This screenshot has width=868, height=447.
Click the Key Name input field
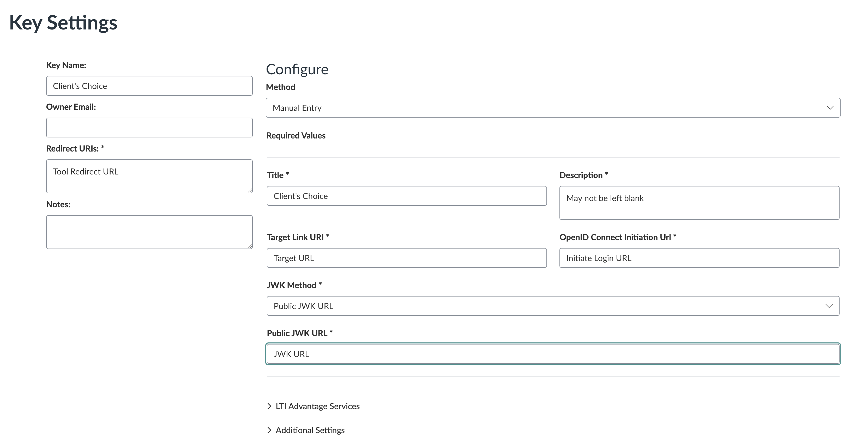pyautogui.click(x=149, y=86)
